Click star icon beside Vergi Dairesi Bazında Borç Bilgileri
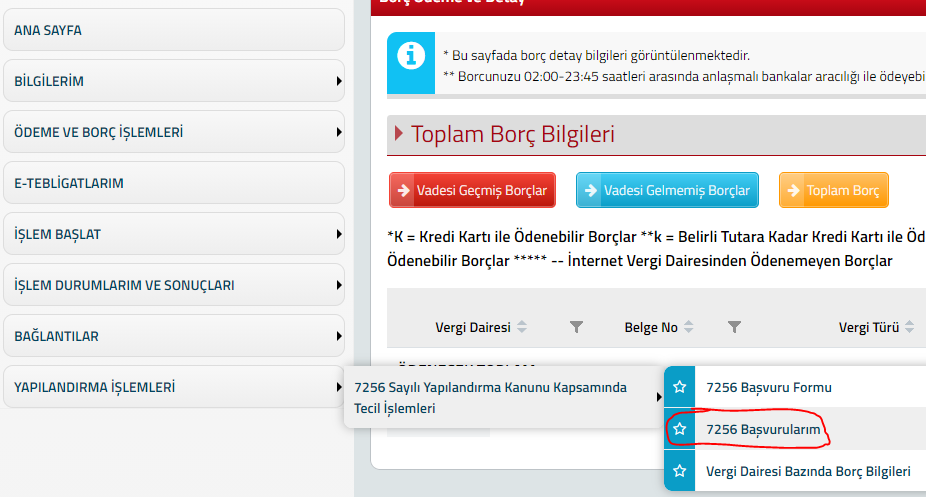926x497 pixels. pyautogui.click(x=680, y=471)
